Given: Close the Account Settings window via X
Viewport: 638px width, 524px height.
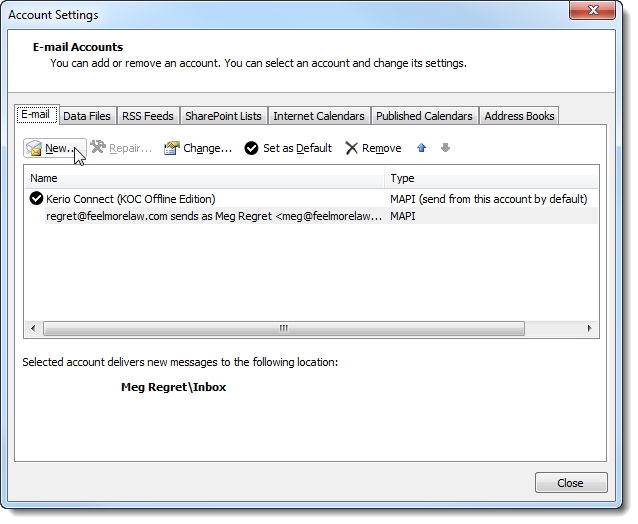Looking at the screenshot, I should click(593, 10).
